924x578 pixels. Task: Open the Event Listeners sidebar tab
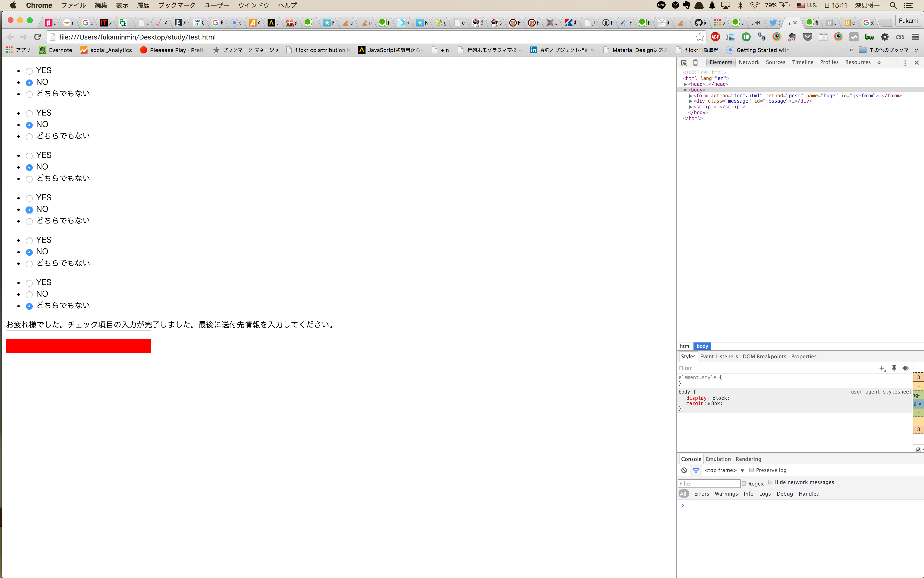click(x=719, y=357)
